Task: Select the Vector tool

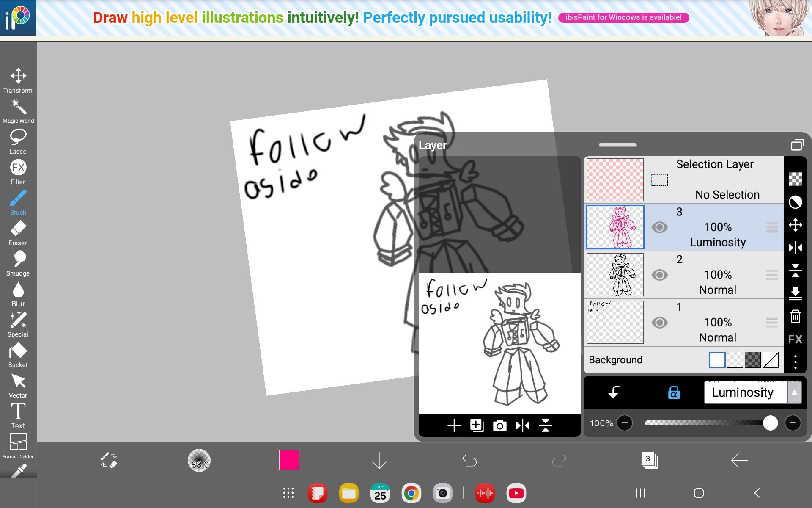Action: tap(18, 385)
